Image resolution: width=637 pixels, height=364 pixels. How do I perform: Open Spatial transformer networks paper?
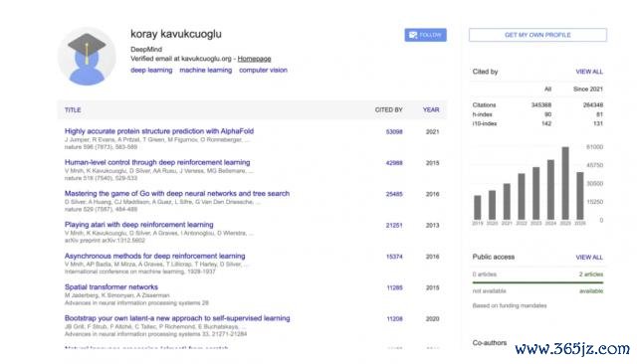(x=111, y=286)
